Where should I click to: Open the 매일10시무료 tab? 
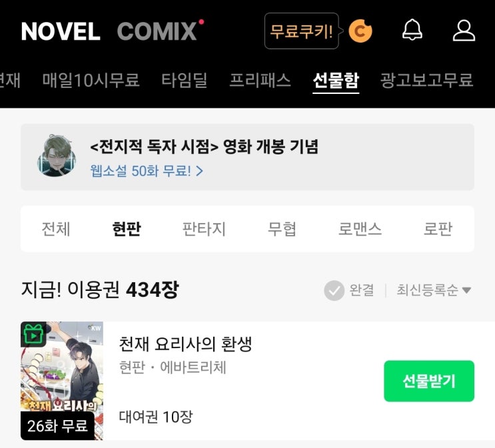click(x=91, y=80)
